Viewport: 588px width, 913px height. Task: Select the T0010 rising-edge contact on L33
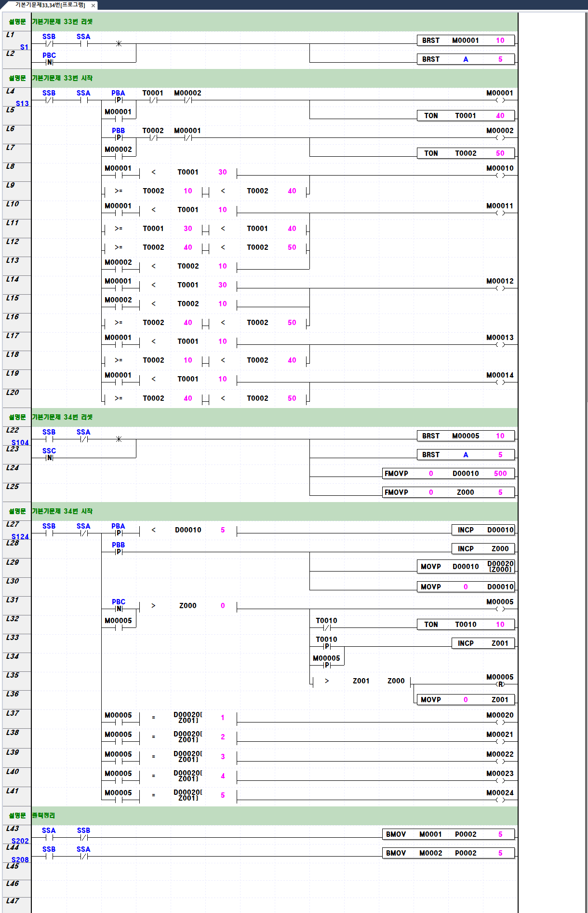[327, 646]
